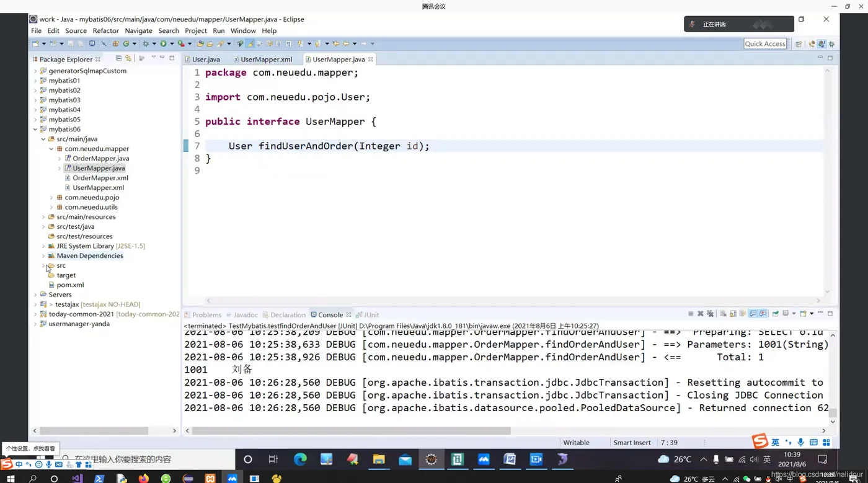This screenshot has width=868, height=483.
Task: Switch to the Declaration tab
Action: click(284, 315)
